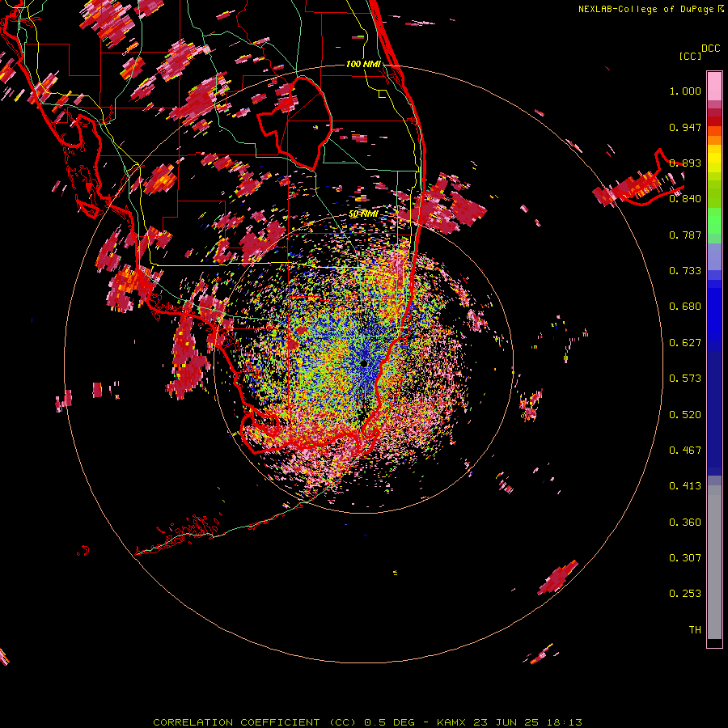
Task: Select the 0.360 scale value
Action: pos(685,523)
